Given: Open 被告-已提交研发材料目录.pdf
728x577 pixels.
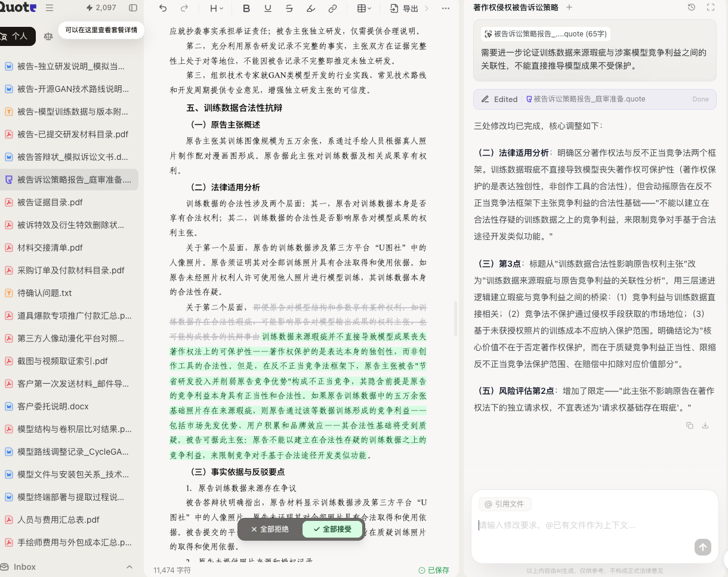Looking at the screenshot, I should (69, 134).
